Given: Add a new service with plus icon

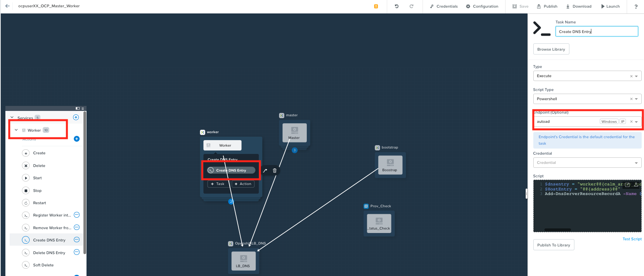Looking at the screenshot, I should 76,117.
